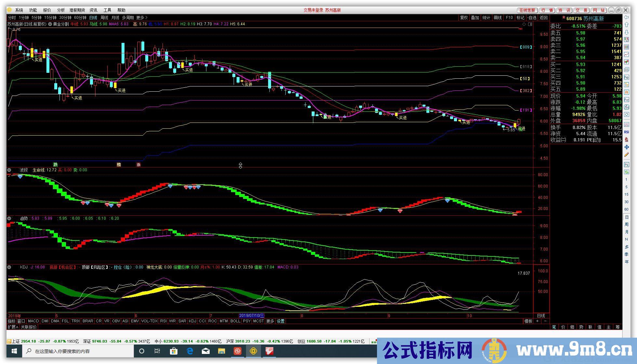Toggle the 黄金分割 indicator round button
The width and height of the screenshot is (637, 364).
[x=50, y=24]
